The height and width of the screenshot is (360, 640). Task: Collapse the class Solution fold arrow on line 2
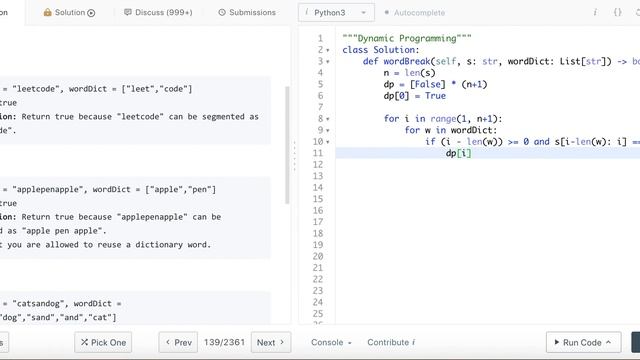coord(328,50)
